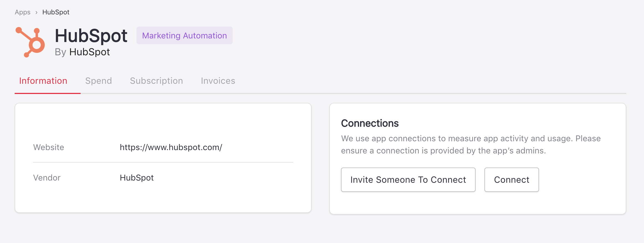The height and width of the screenshot is (243, 644).
Task: Click the HubSpot sprocket logo icon
Action: click(30, 42)
